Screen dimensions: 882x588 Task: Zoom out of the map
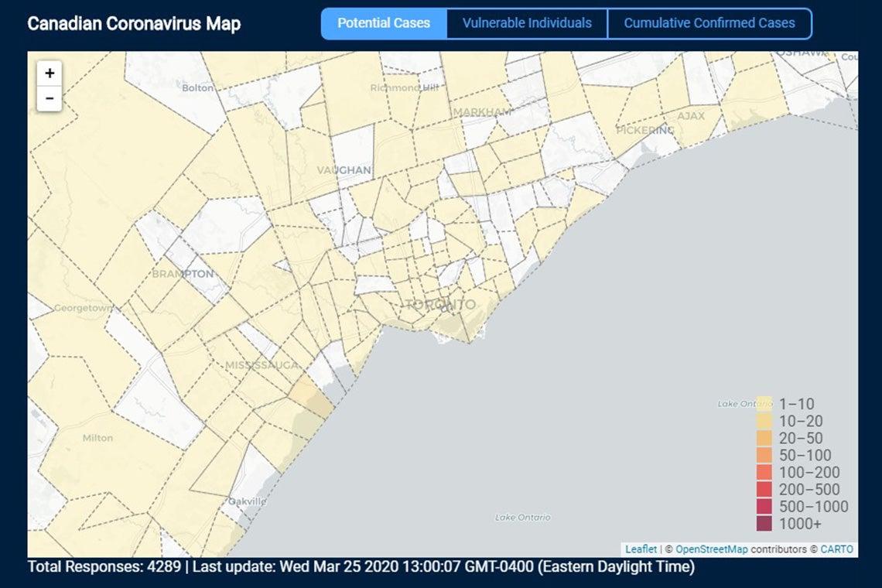tap(50, 99)
